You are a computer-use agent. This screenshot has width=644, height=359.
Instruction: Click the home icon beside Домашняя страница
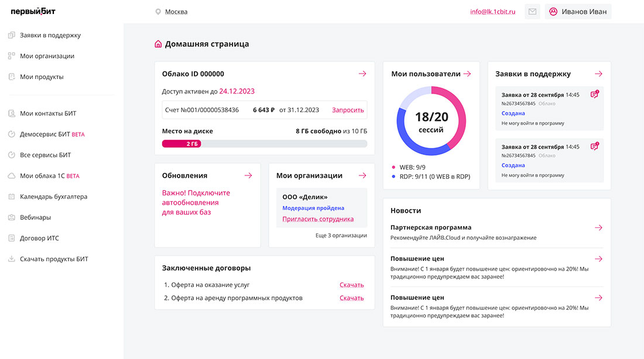pos(158,44)
